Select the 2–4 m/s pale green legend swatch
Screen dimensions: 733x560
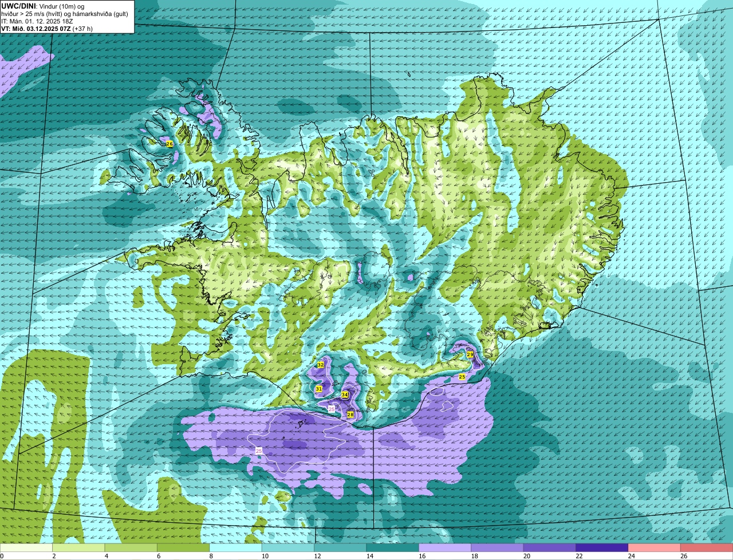point(79,548)
